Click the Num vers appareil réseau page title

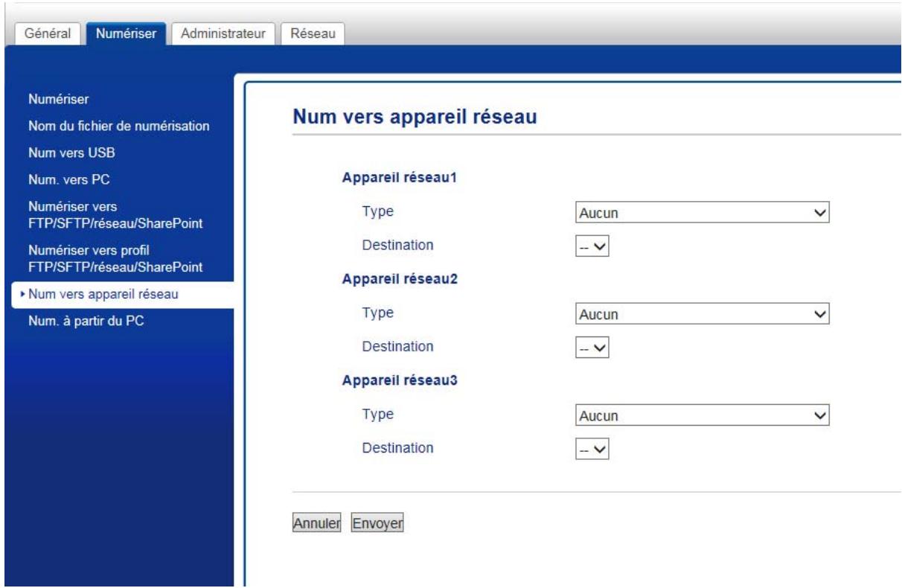415,116
